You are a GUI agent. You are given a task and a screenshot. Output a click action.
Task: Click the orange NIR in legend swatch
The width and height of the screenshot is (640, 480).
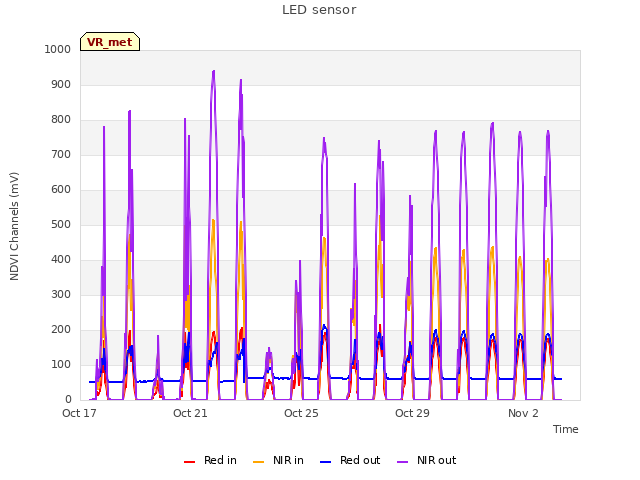pyautogui.click(x=258, y=462)
